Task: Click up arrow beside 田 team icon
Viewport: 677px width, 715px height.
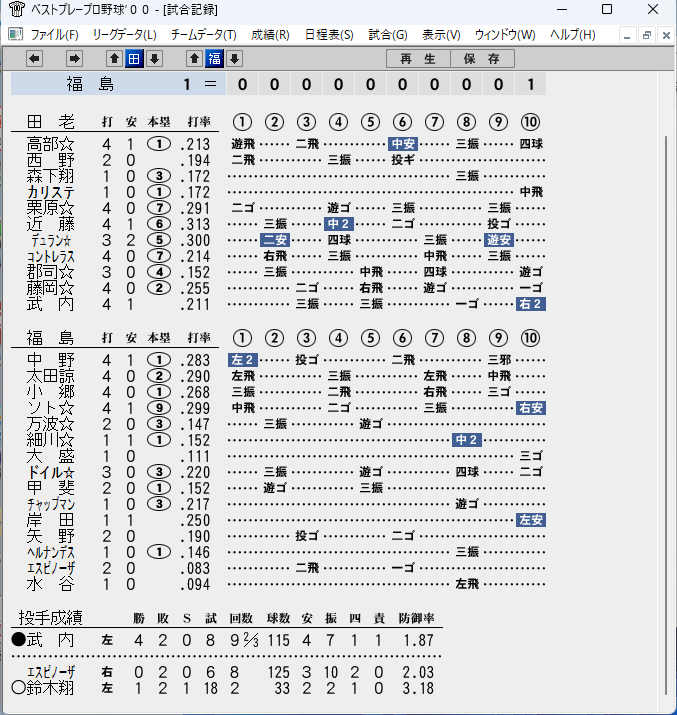Action: 114,58
